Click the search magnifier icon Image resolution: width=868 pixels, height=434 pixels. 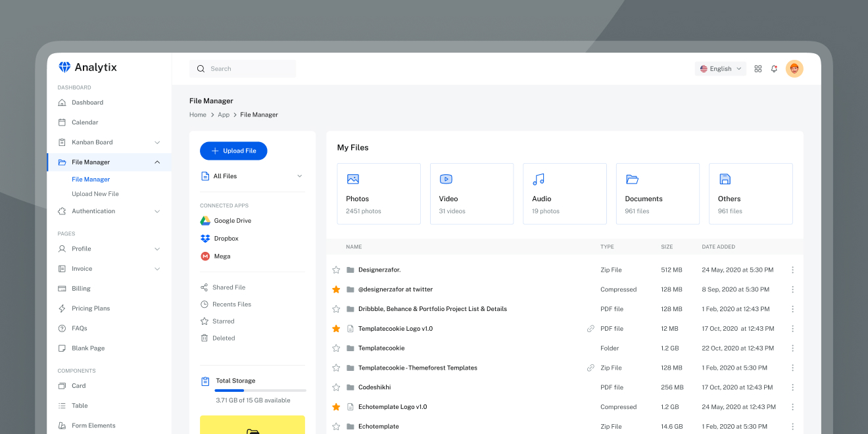[201, 68]
